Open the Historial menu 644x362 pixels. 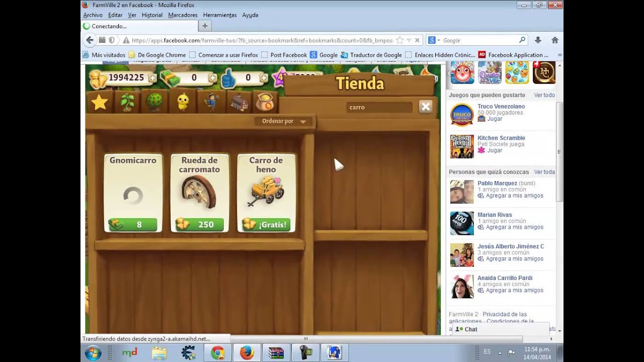152,15
